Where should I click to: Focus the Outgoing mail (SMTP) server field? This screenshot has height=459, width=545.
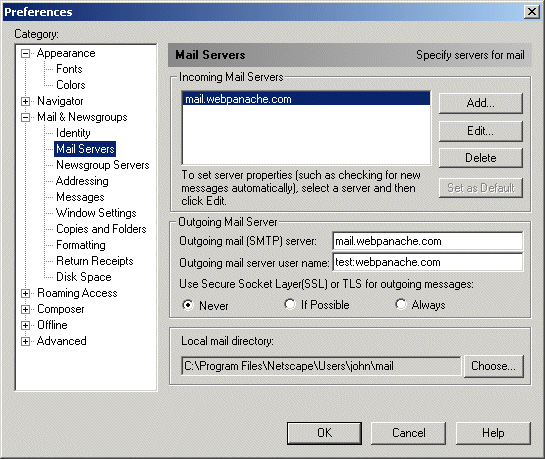(428, 241)
